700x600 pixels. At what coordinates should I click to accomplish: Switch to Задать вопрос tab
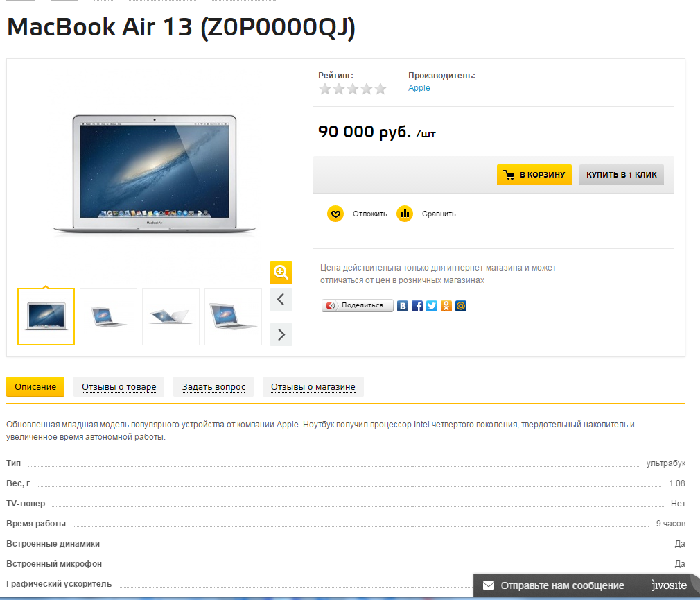coord(213,387)
